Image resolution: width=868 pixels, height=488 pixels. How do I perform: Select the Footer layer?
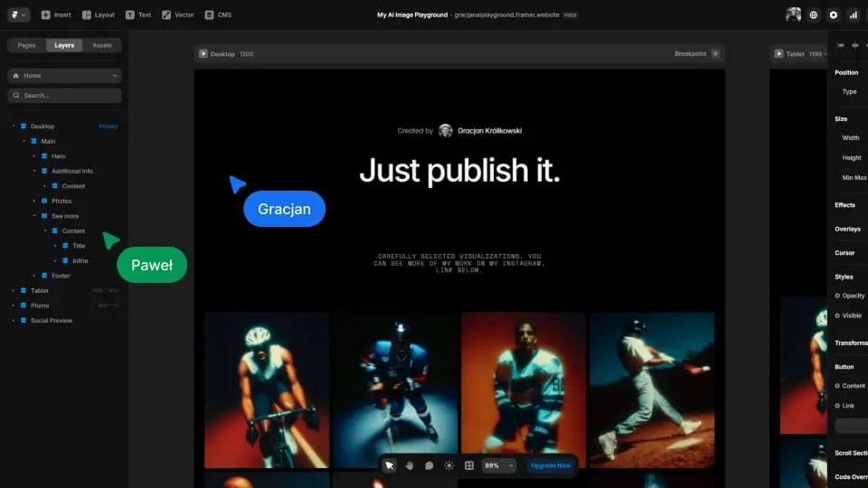(x=61, y=276)
